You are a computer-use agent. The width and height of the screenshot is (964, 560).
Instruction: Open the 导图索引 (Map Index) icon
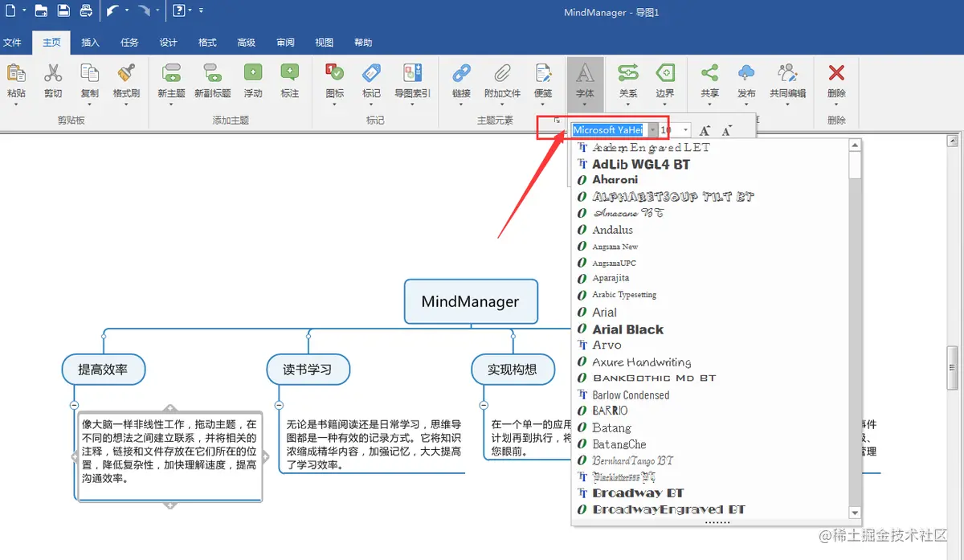click(412, 74)
